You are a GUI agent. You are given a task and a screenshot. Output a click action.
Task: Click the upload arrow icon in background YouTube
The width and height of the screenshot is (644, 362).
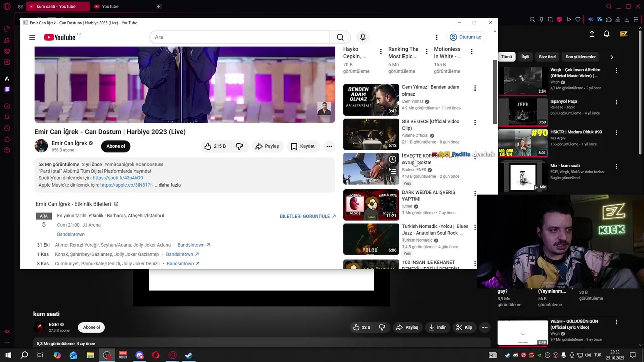pyautogui.click(x=592, y=34)
